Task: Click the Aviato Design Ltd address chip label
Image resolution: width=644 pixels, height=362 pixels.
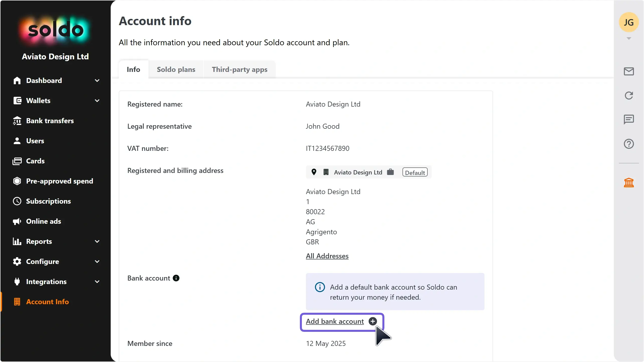Action: click(358, 172)
